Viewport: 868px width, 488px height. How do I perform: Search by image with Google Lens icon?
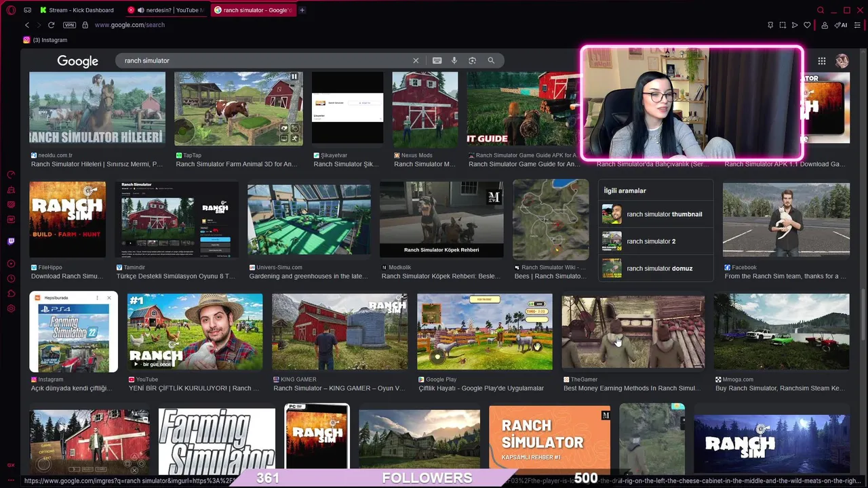click(x=472, y=60)
